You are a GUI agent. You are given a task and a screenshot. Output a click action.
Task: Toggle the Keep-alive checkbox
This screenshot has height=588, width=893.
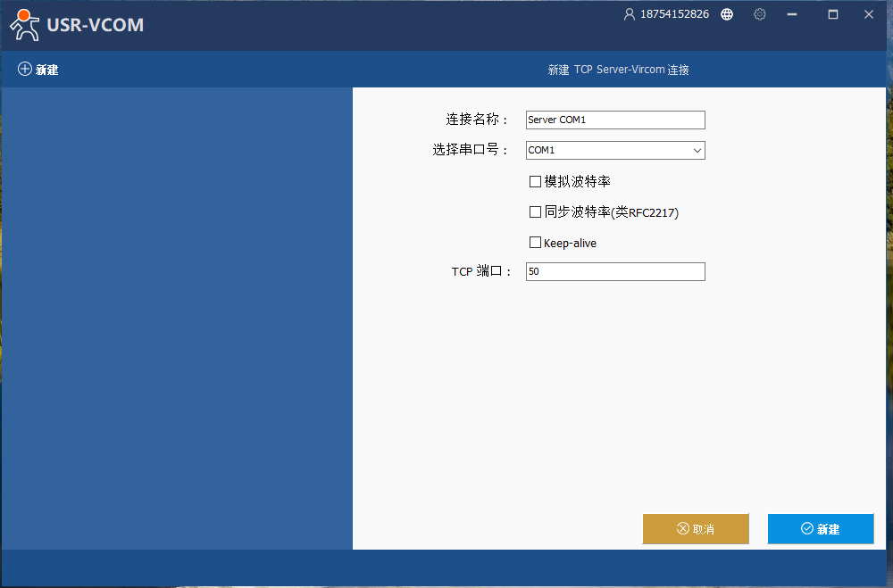pos(536,243)
